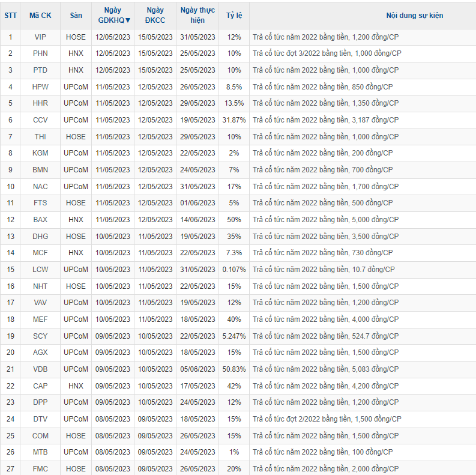The height and width of the screenshot is (475, 476).
Task: Click the 31.87% ratio cell for CCV
Action: click(234, 120)
